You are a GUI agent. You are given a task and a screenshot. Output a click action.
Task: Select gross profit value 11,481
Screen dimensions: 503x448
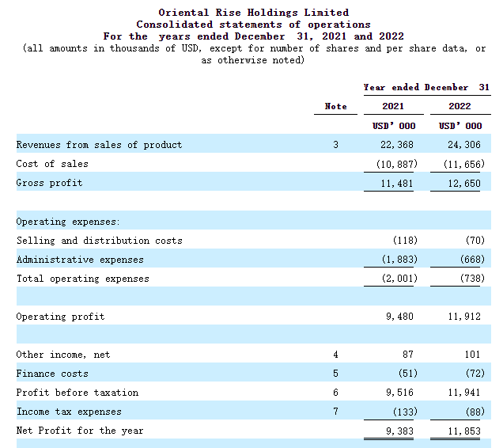coord(397,184)
